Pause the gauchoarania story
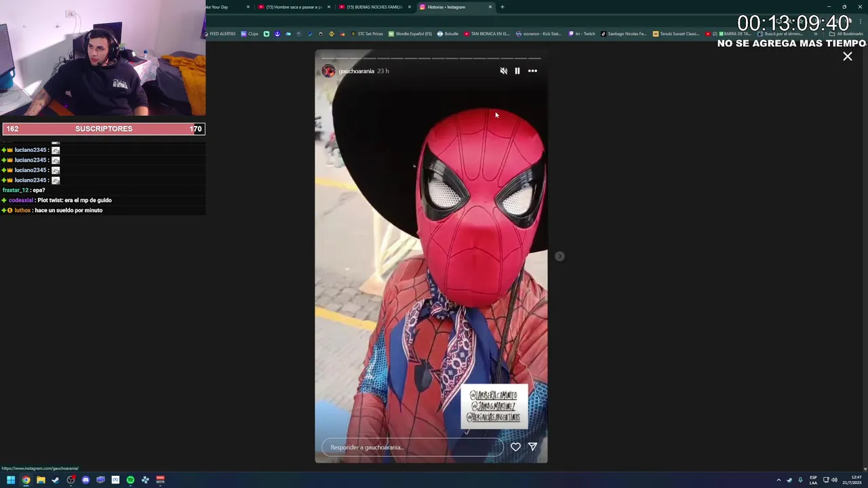The height and width of the screenshot is (488, 868). [517, 71]
